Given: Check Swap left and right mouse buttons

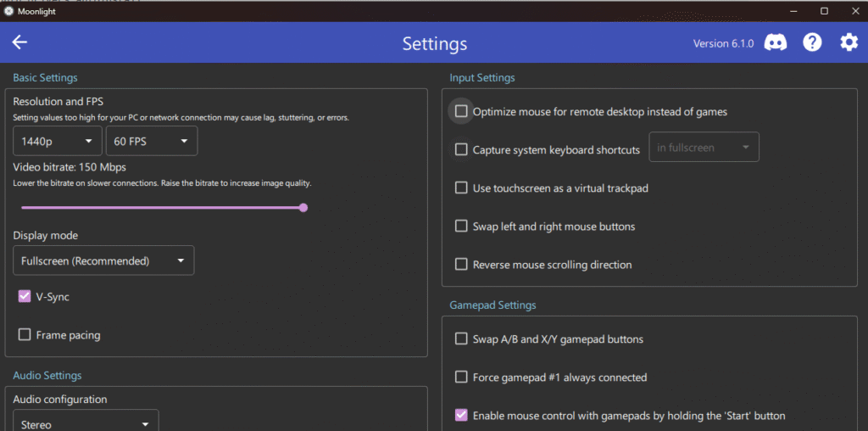Looking at the screenshot, I should (x=461, y=226).
